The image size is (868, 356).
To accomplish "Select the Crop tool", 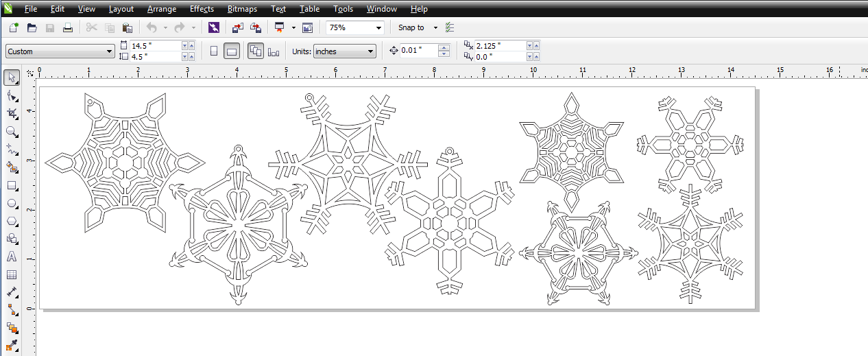I will [12, 113].
